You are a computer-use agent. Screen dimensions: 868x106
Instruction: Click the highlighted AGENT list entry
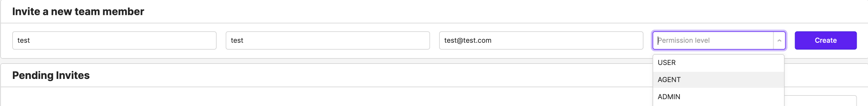(x=718, y=80)
